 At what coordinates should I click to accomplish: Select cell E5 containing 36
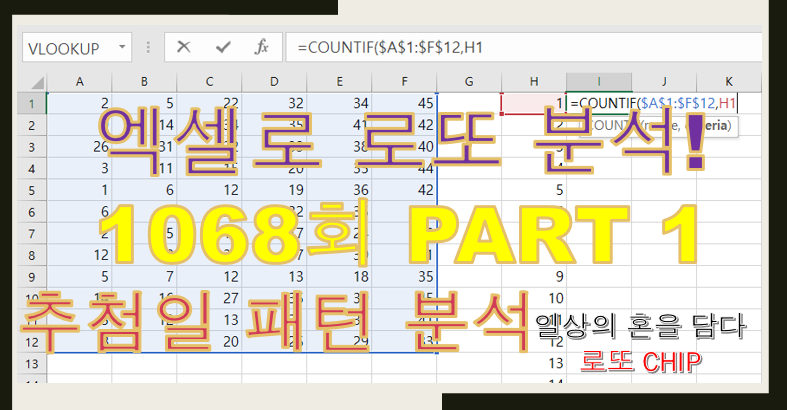point(339,190)
